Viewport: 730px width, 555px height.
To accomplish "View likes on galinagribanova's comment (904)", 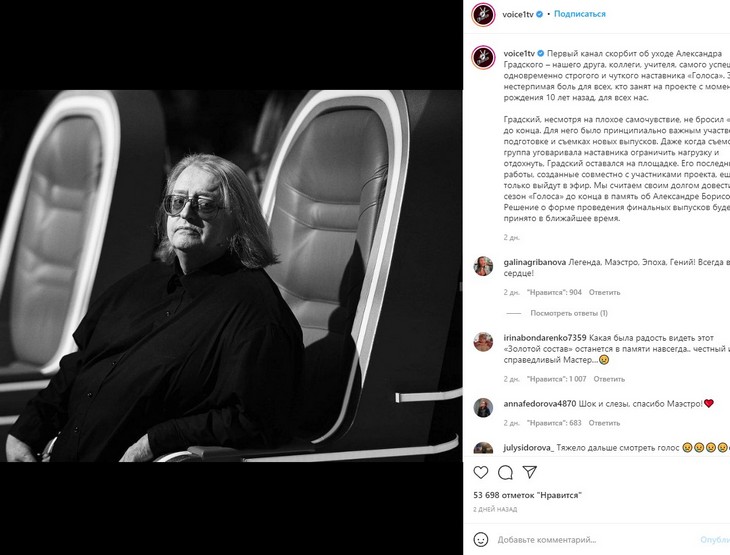I will [554, 292].
